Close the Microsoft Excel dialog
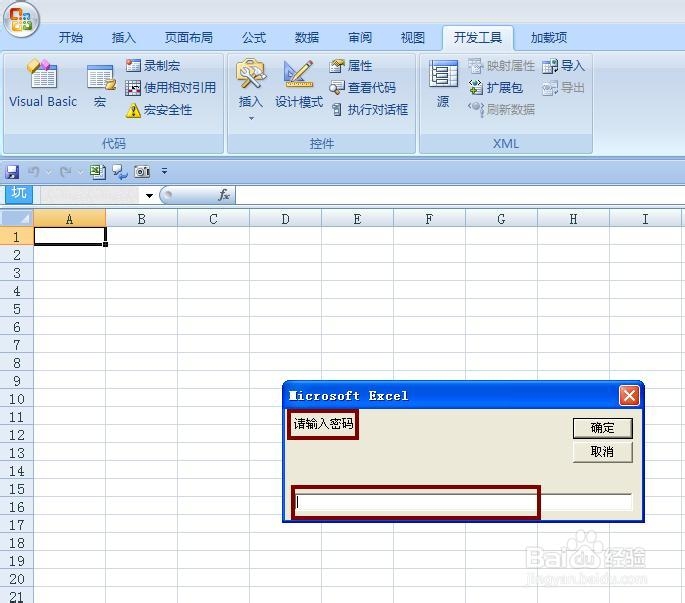The height and width of the screenshot is (603, 685). pyautogui.click(x=629, y=396)
